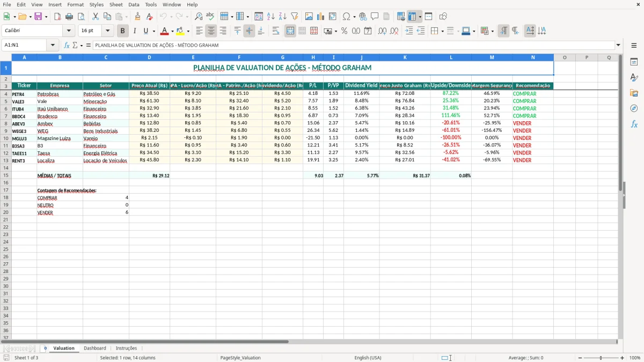Switch to the Dashboard sheet tab

coord(95,349)
